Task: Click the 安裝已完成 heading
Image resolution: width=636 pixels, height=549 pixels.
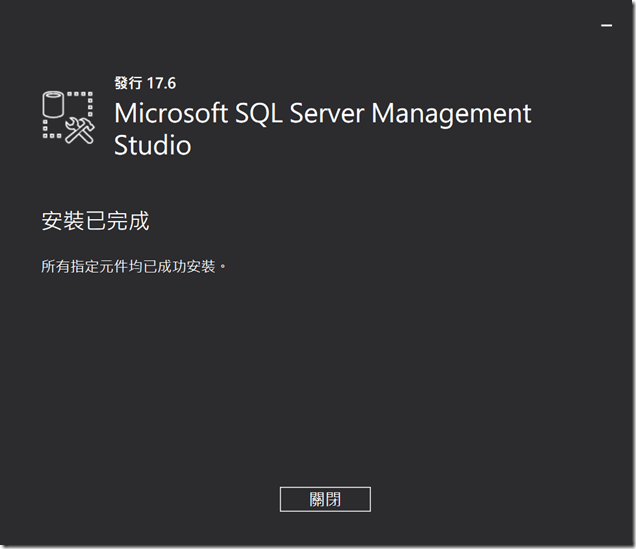Action: (x=95, y=221)
